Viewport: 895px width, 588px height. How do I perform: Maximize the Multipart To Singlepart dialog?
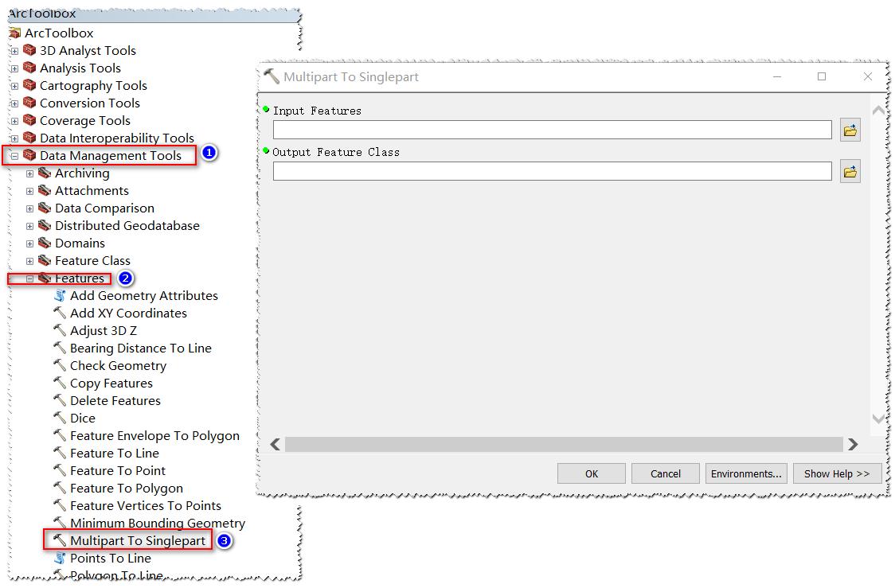click(822, 76)
